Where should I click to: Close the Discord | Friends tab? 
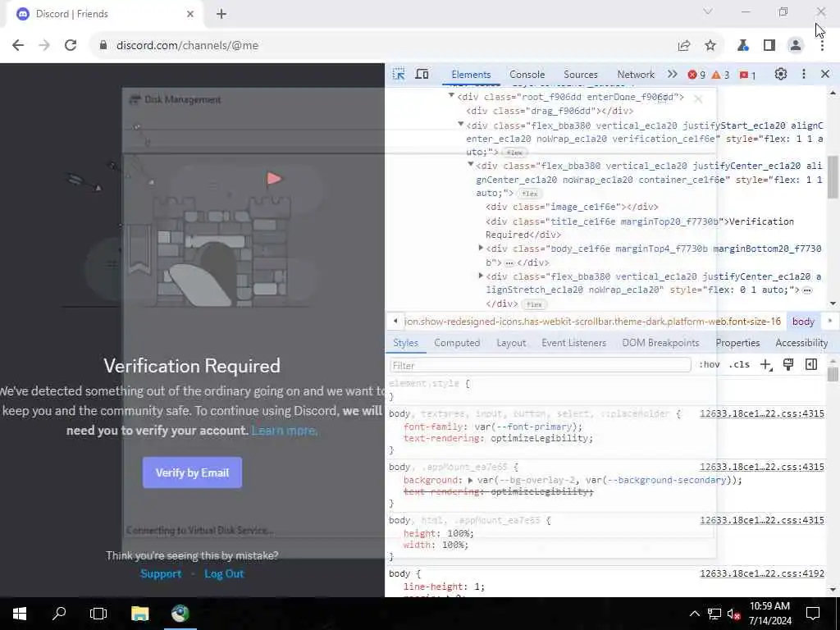tap(190, 15)
